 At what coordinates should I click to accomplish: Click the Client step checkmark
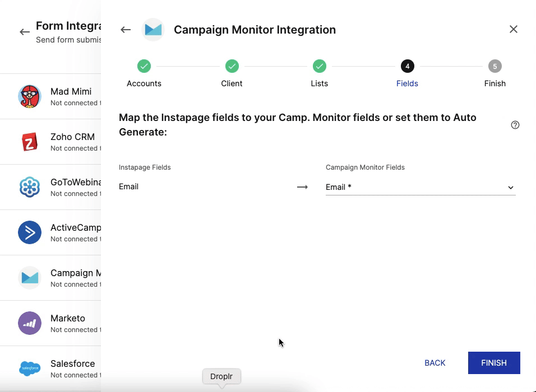click(x=232, y=66)
